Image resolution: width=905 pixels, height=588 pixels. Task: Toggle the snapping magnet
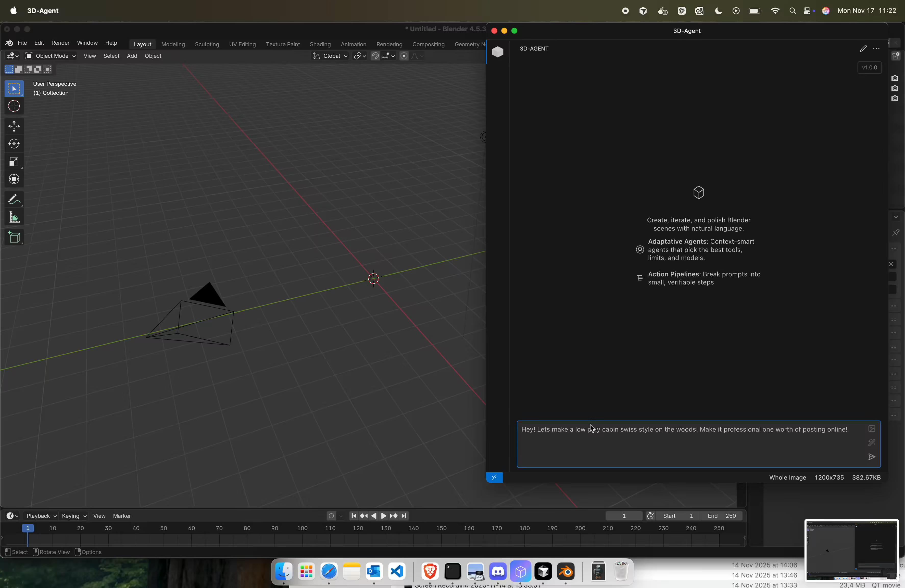pos(375,56)
